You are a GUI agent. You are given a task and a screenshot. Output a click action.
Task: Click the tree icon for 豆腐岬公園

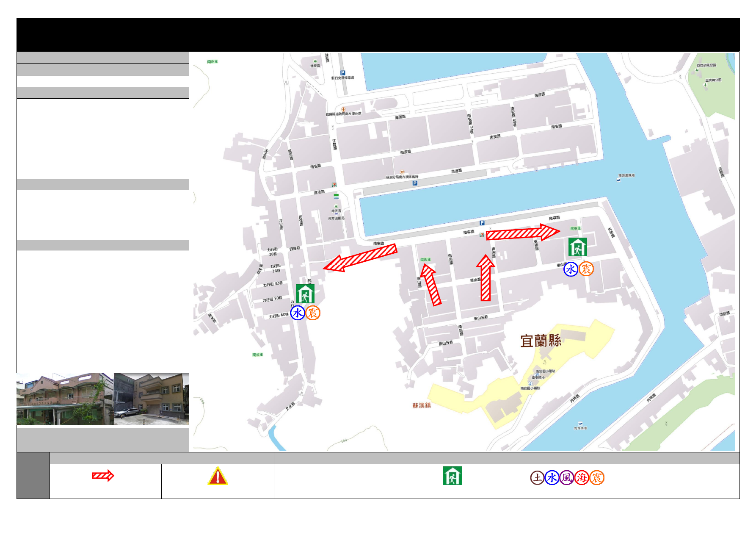click(705, 85)
